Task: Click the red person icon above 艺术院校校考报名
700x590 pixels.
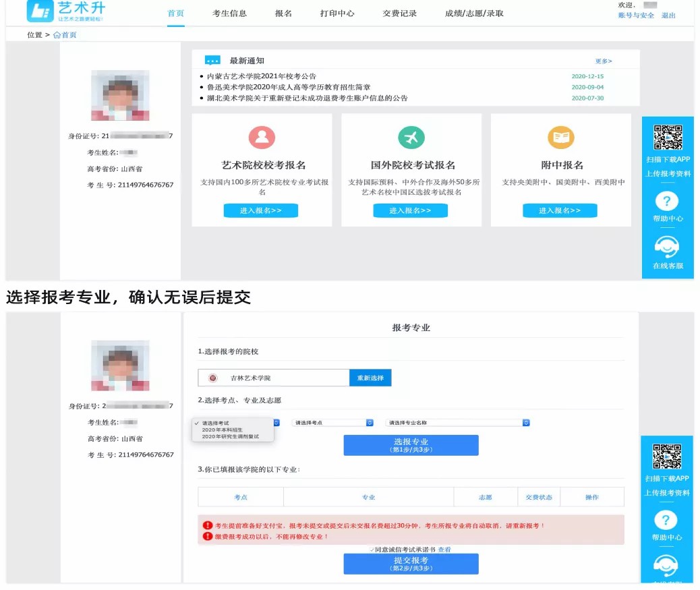Action: coord(262,138)
